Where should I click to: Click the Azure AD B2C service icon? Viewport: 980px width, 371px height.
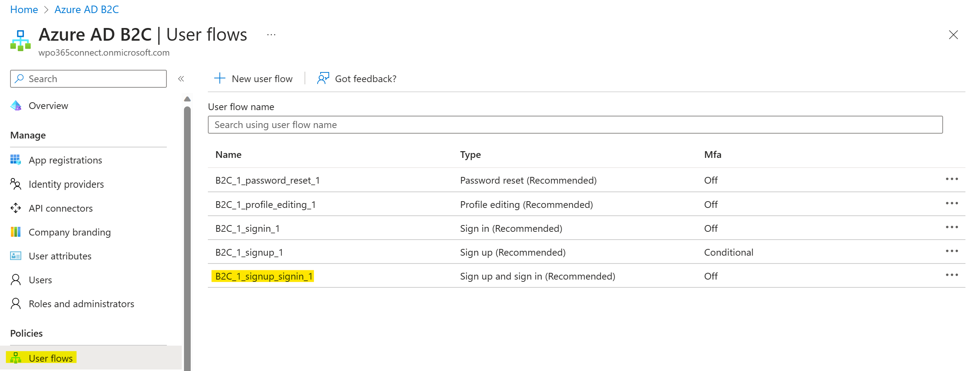click(x=21, y=41)
